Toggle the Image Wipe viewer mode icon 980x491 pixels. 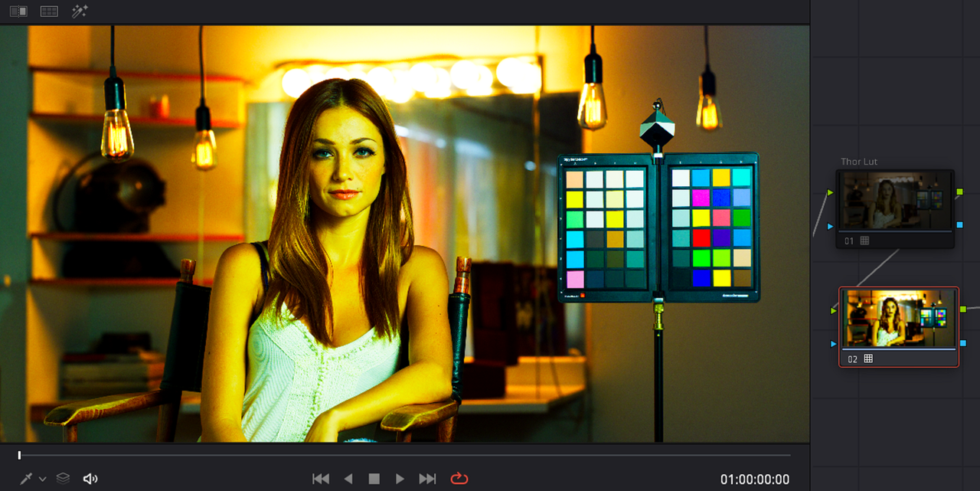coord(18,11)
